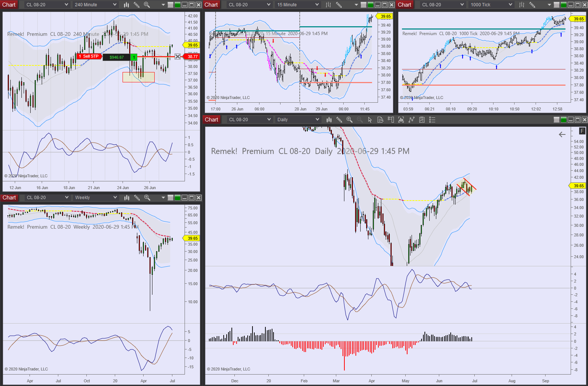Toggle gray link square in Weekly chart
The width and height of the screenshot is (588, 386).
click(171, 198)
